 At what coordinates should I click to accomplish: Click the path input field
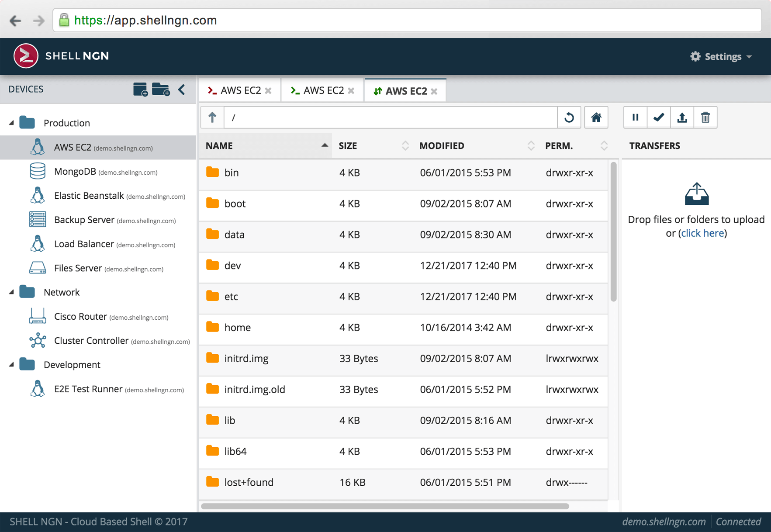tap(391, 117)
